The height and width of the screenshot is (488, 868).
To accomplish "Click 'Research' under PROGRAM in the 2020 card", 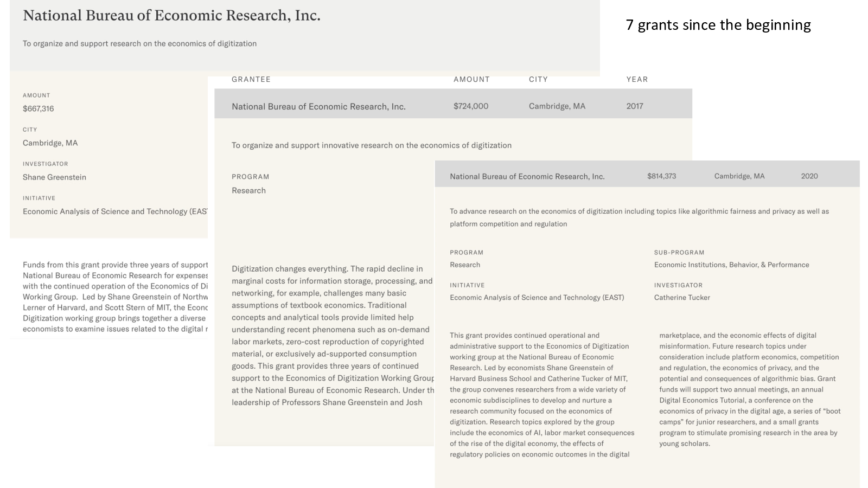I will tap(465, 265).
